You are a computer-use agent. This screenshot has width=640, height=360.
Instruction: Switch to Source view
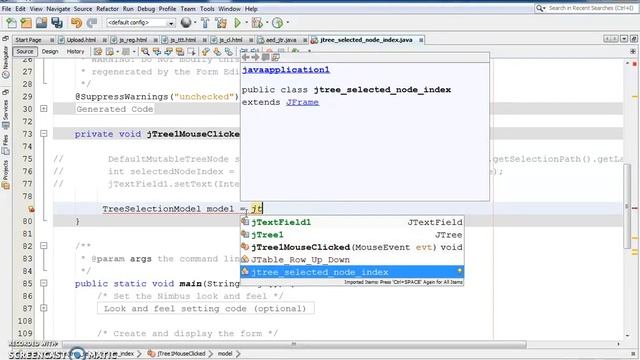(24, 51)
